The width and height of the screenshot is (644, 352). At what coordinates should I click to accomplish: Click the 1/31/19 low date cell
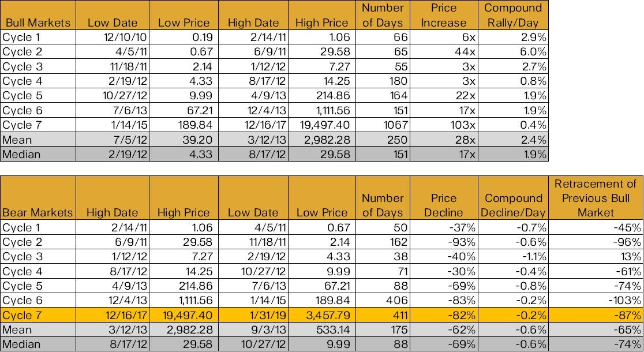(253, 315)
